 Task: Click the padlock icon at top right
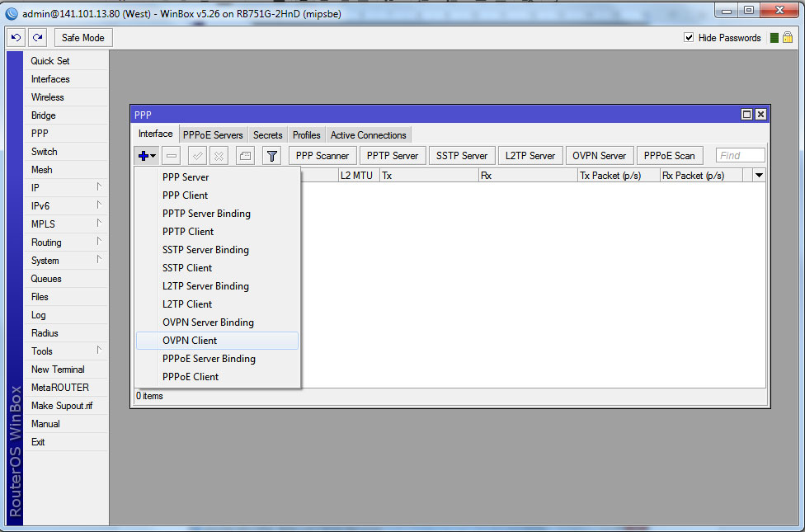[x=787, y=38]
